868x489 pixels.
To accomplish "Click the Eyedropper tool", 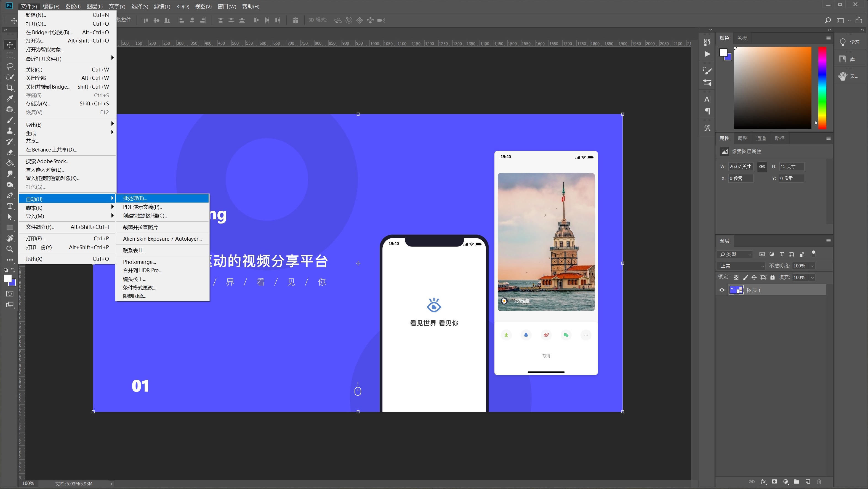I will (10, 99).
